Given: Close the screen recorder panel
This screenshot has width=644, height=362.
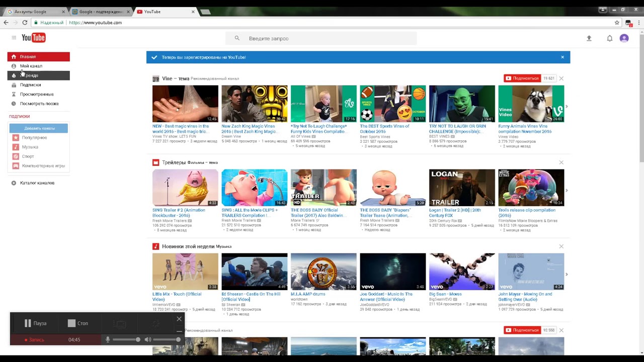Looking at the screenshot, I should click(x=179, y=319).
